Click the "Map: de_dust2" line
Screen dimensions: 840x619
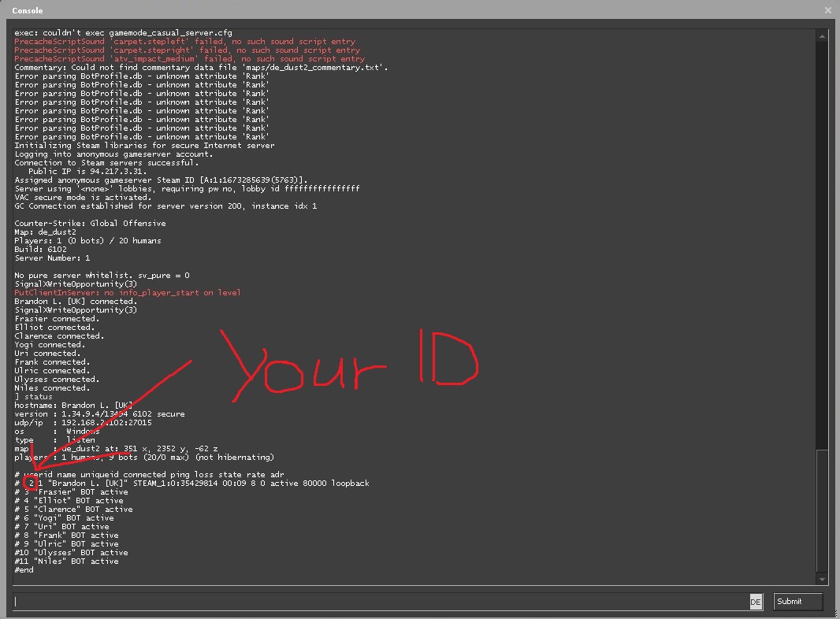click(x=45, y=232)
